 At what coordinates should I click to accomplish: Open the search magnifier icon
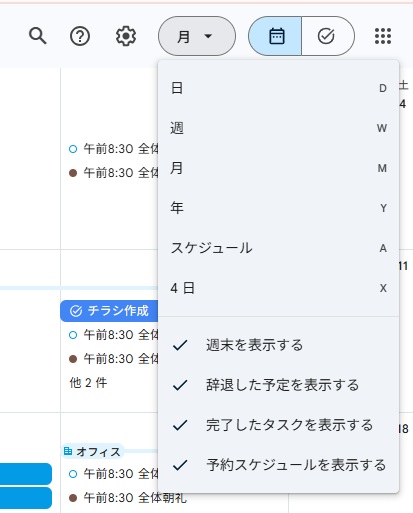tap(37, 36)
